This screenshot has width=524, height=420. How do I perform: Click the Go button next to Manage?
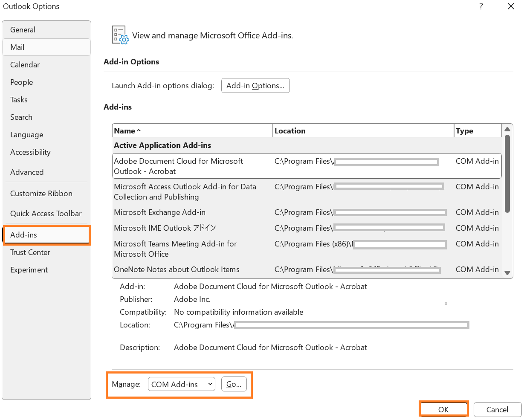234,384
